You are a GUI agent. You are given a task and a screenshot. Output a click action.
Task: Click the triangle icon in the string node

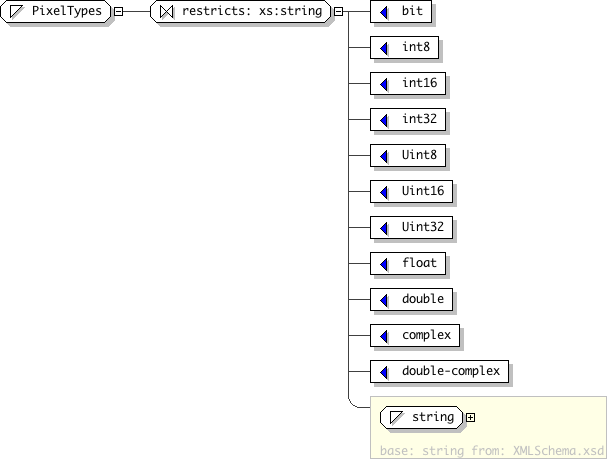pyautogui.click(x=396, y=418)
